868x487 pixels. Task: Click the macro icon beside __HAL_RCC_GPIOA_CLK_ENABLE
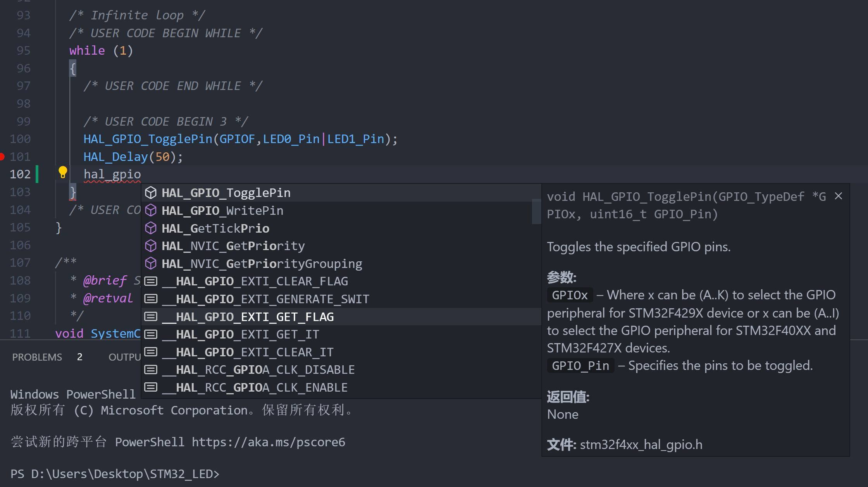point(151,387)
